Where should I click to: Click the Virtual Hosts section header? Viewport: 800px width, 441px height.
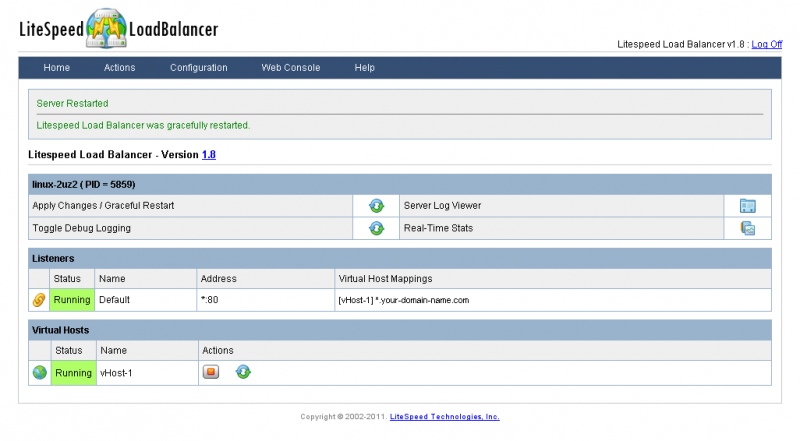click(399, 330)
